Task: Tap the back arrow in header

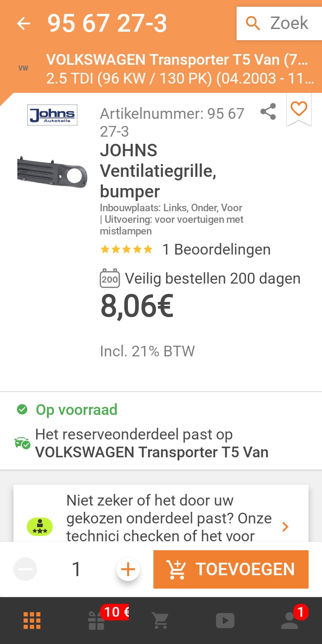Action: point(23,24)
